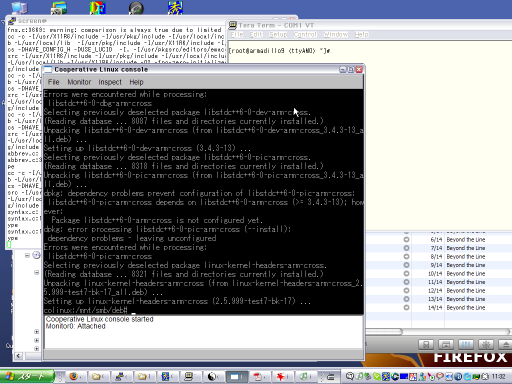This screenshot has width=512, height=384.
Task: Click the Start button on taskbar
Action: click(x=27, y=377)
